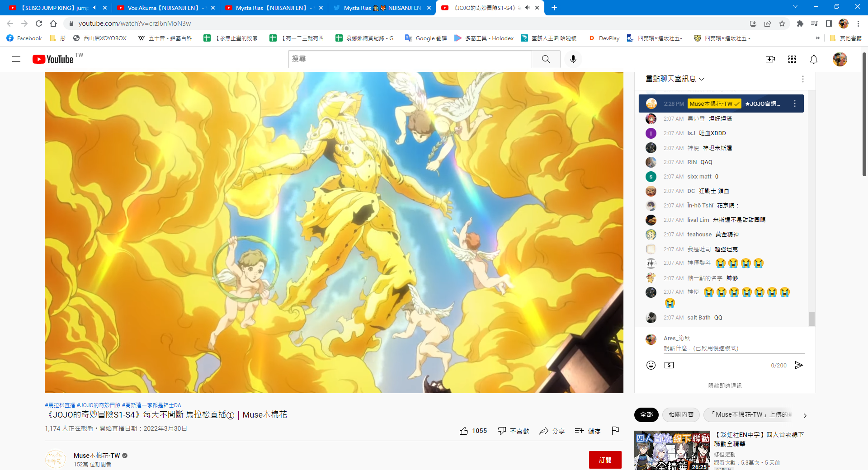The width and height of the screenshot is (868, 470).
Task: Open YouTube apps grid icon
Action: pyautogui.click(x=792, y=59)
